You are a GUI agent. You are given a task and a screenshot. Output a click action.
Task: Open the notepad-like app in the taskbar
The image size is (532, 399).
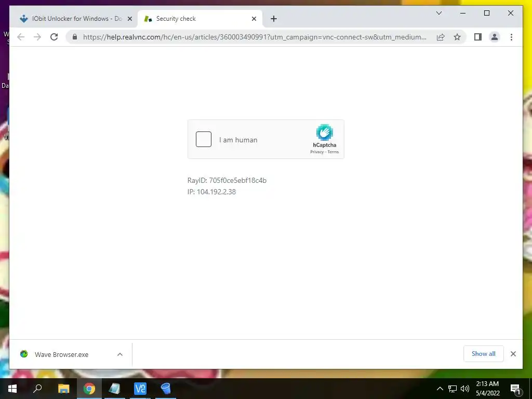pyautogui.click(x=115, y=389)
